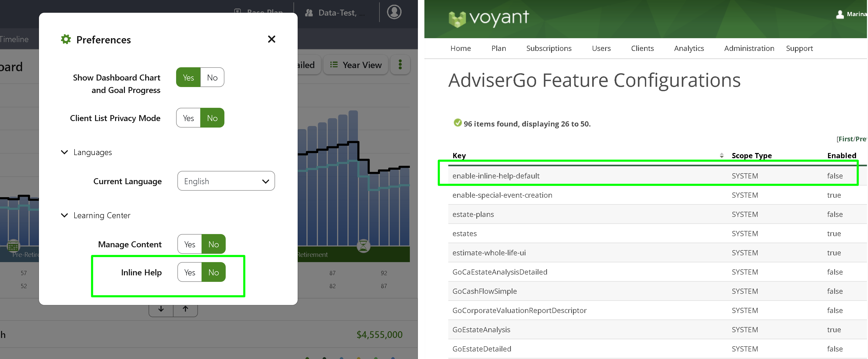The width and height of the screenshot is (868, 359).
Task: Select the enable-inline-help-default key
Action: tap(496, 176)
